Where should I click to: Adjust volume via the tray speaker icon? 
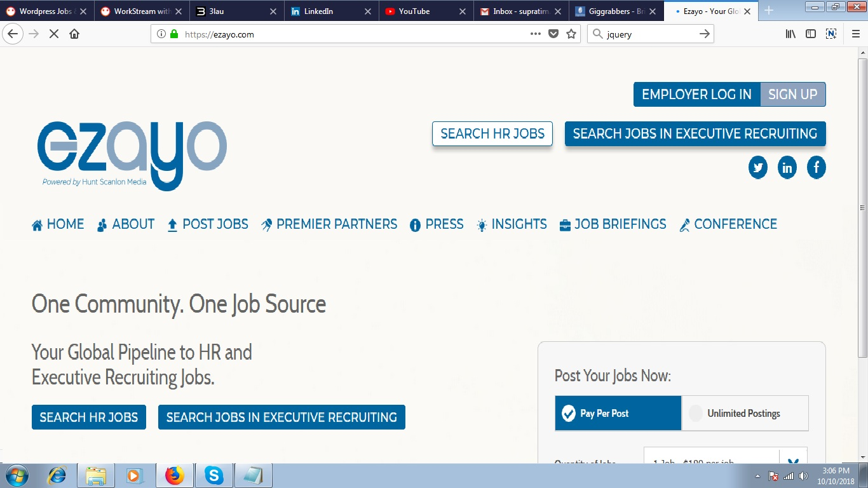click(804, 476)
